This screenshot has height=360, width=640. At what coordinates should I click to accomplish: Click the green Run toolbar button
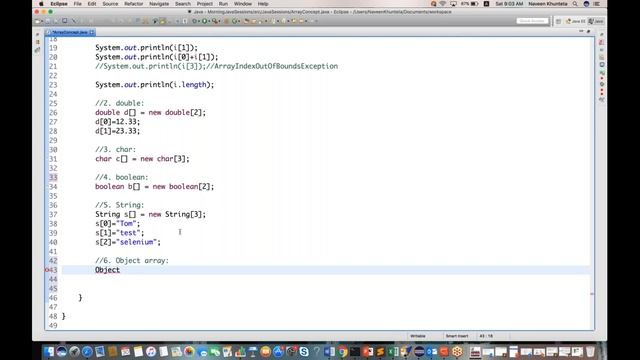(x=204, y=21)
